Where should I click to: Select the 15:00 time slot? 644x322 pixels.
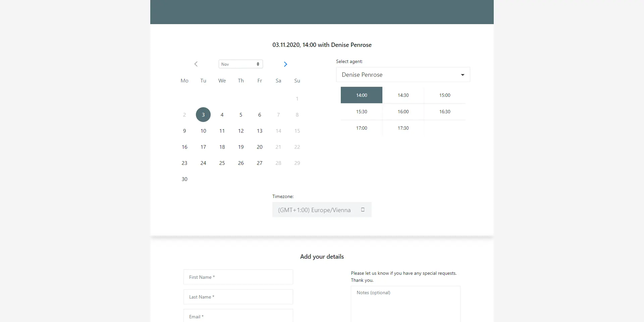click(445, 95)
